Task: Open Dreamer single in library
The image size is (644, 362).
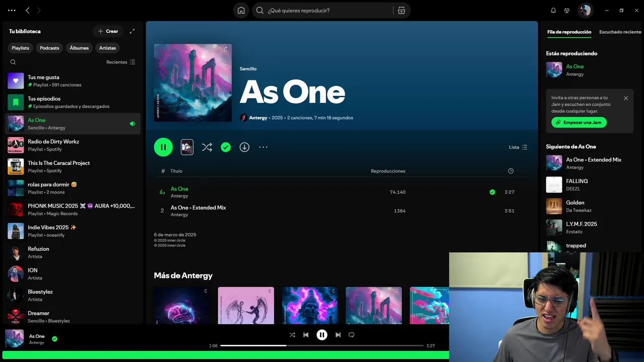Action: click(x=73, y=317)
